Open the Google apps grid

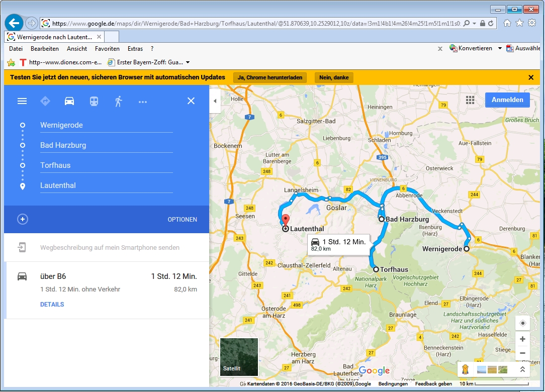pyautogui.click(x=470, y=100)
